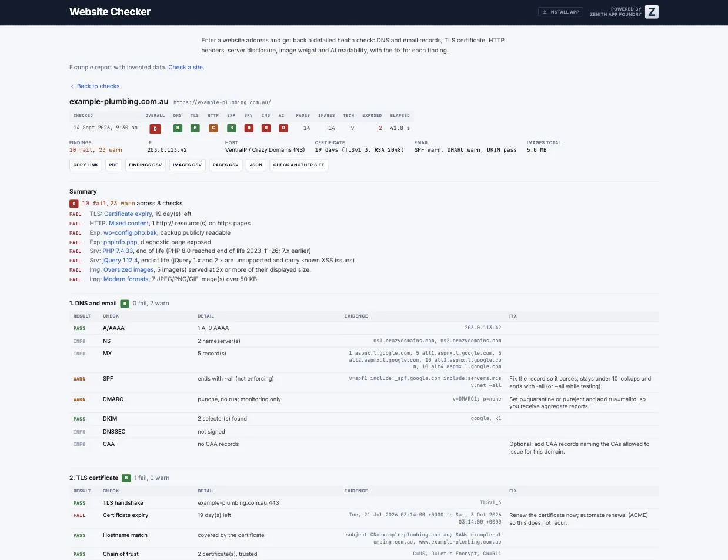Click the CAA check row name
Image resolution: width=728 pixels, height=560 pixels.
pos(109,444)
